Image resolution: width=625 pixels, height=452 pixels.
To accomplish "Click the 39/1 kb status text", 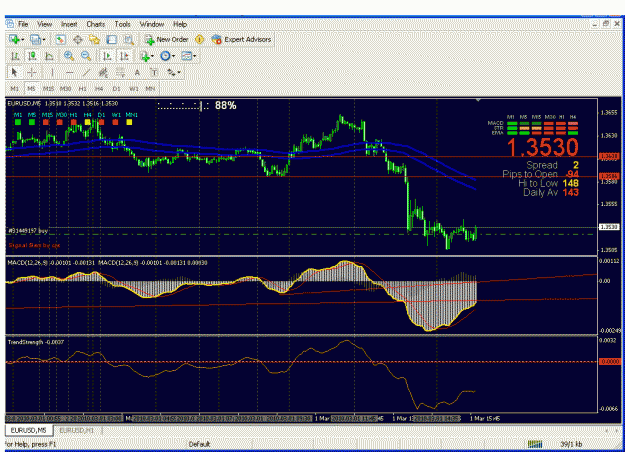I will [571, 444].
